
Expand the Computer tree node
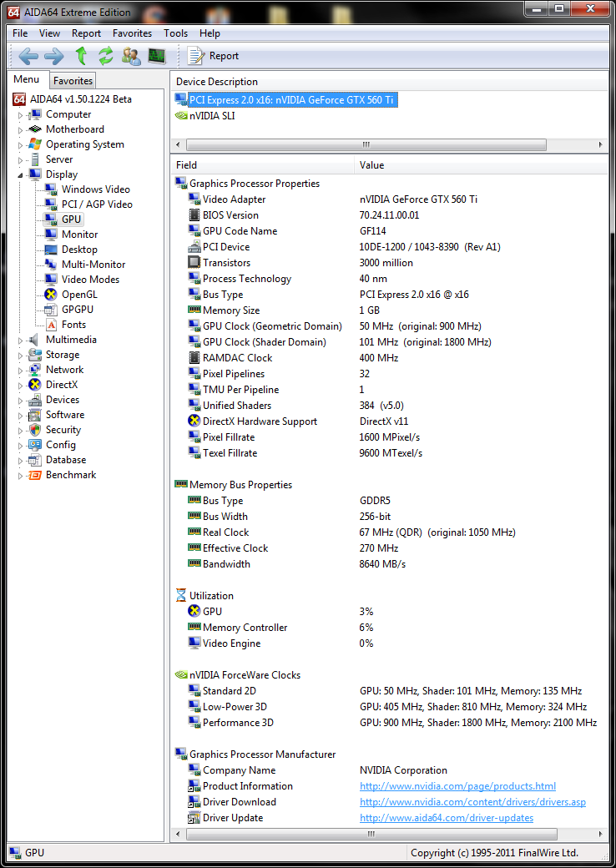coord(21,115)
